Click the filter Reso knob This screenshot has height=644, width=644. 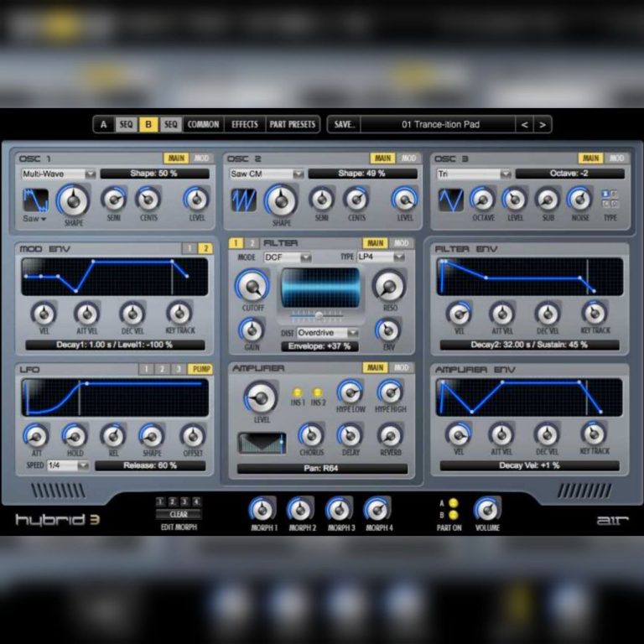point(389,286)
